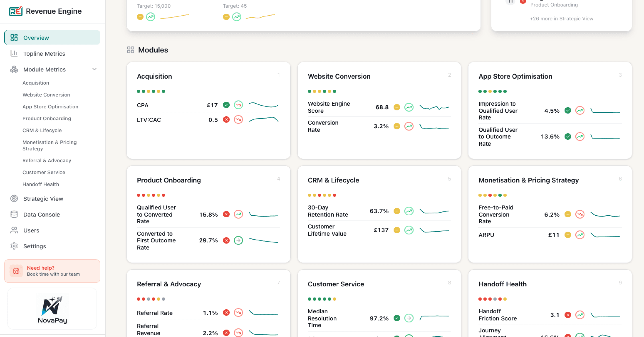Click the NovaPay company logo thumbnail
This screenshot has height=337, width=644.
pos(52,308)
